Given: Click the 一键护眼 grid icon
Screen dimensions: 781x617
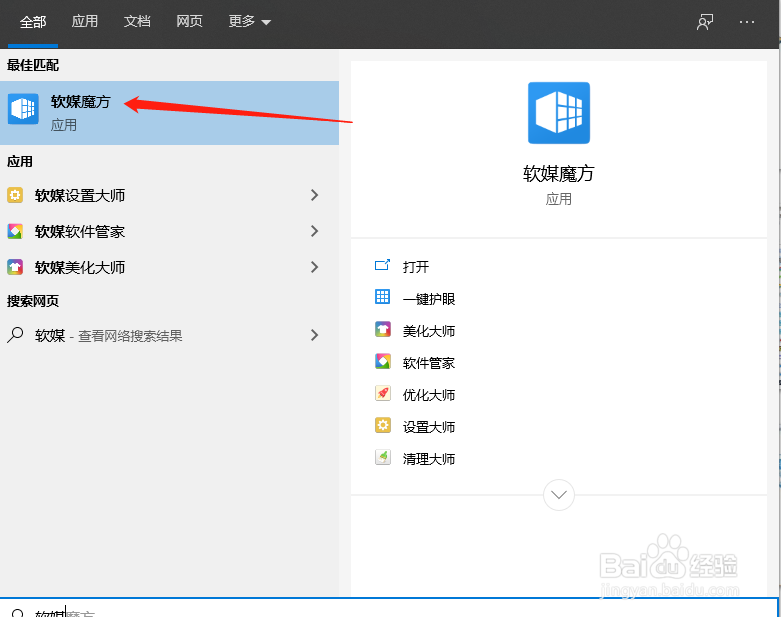Looking at the screenshot, I should [382, 297].
